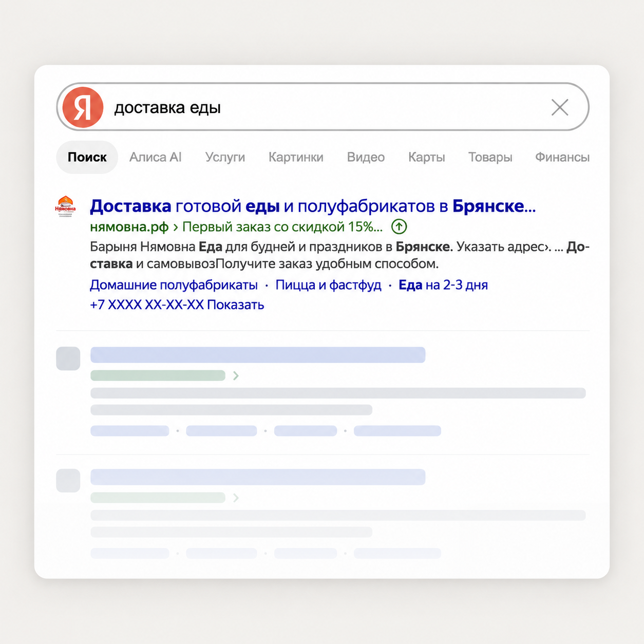Image resolution: width=644 pixels, height=644 pixels.
Task: Go to the Картинки tab
Action: pyautogui.click(x=296, y=157)
